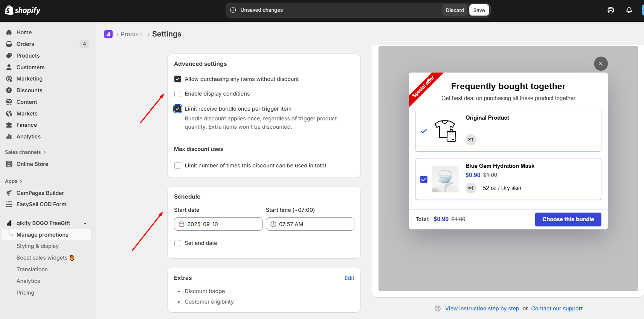Click the qikify app icon in breadcrumb
644x319 pixels.
tap(108, 34)
